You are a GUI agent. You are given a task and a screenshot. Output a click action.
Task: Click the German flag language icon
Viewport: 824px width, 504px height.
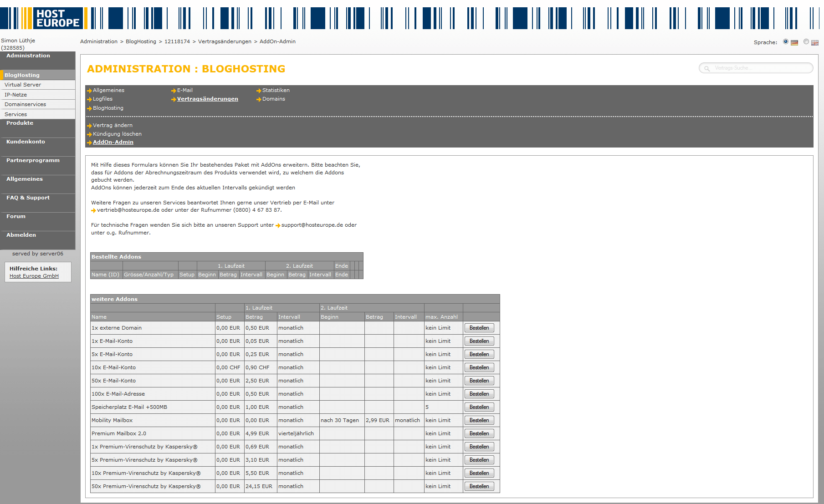pos(794,42)
